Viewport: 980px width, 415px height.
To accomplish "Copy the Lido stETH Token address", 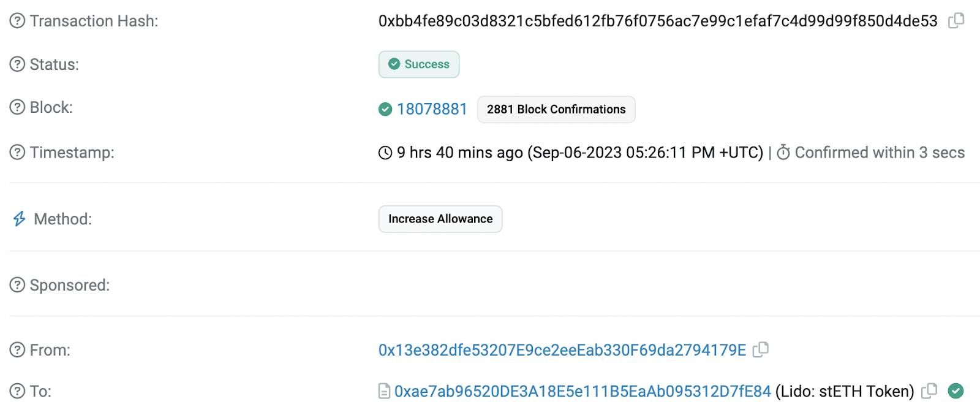I will 929,390.
